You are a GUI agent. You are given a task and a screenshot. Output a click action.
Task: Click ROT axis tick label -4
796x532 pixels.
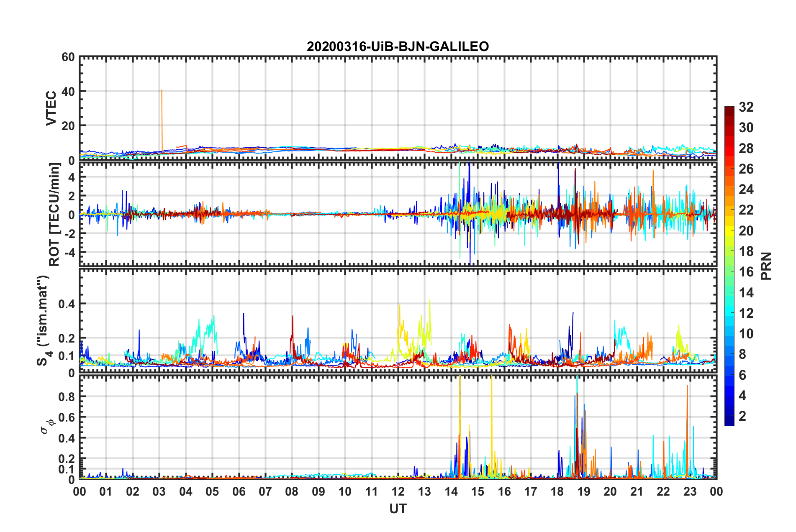tap(69, 253)
